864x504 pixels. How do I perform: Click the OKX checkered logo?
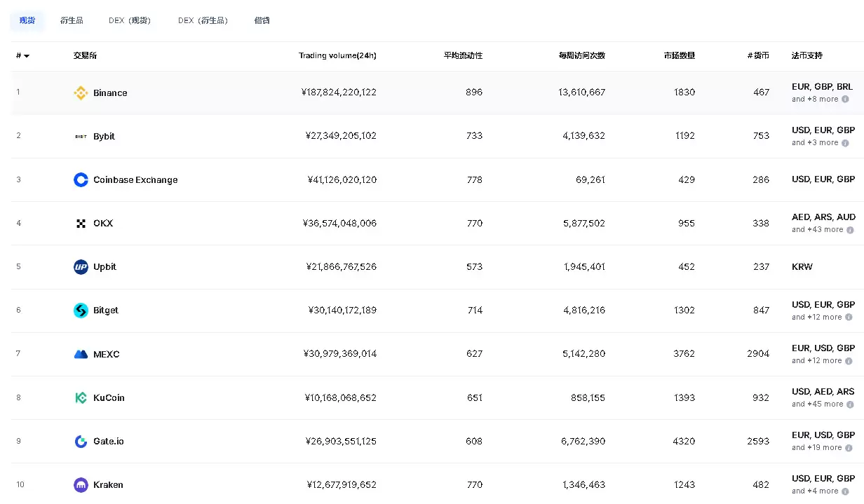[x=80, y=223]
